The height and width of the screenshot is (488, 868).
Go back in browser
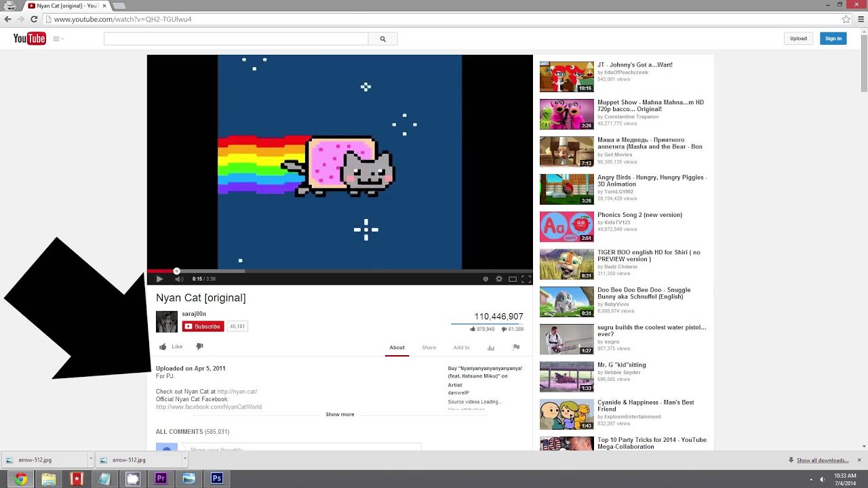[8, 20]
